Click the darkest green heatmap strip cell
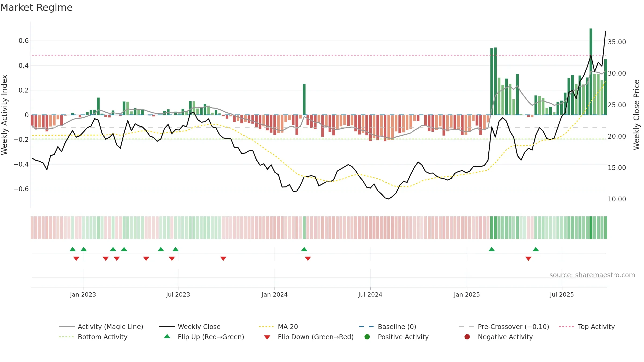The image size is (644, 362). 591,228
